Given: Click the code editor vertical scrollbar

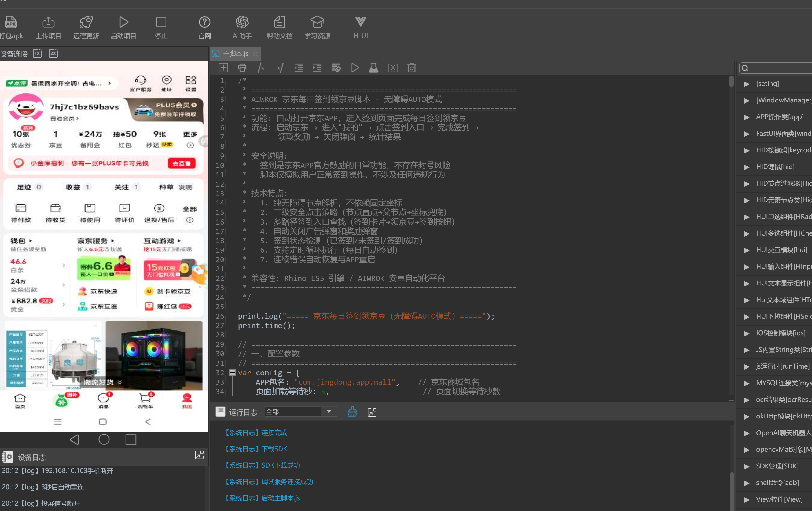Looking at the screenshot, I should click(732, 81).
